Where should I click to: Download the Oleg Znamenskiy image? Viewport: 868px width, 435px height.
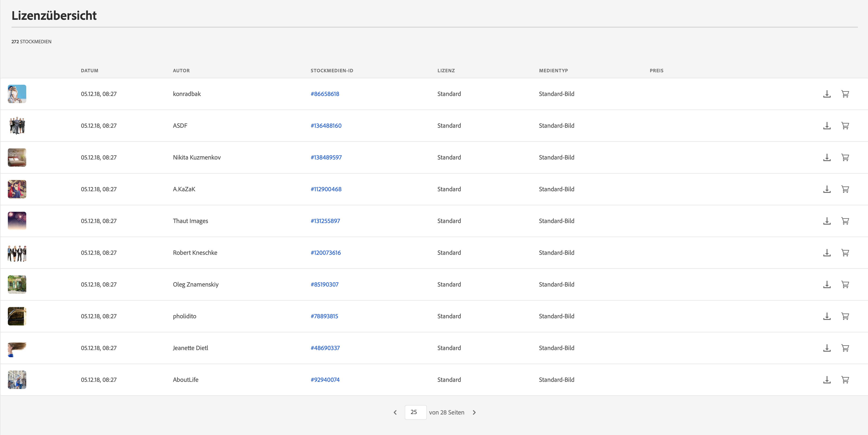[827, 284]
